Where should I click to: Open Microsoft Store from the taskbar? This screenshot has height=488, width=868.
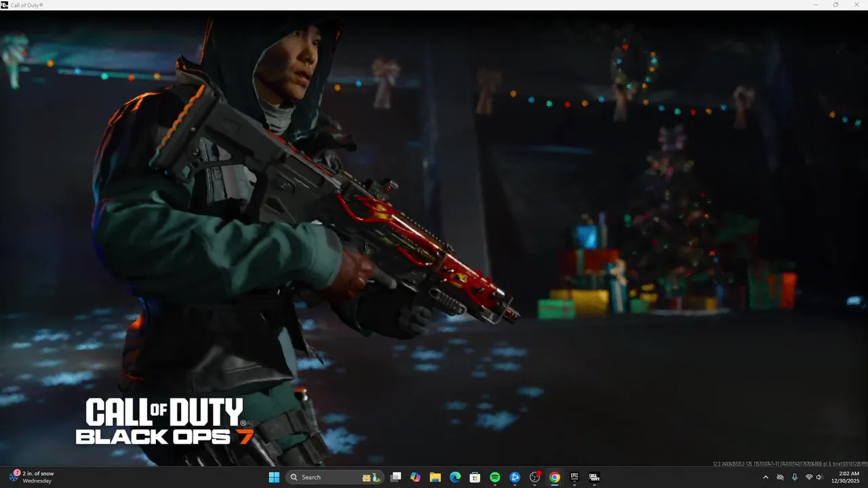(x=475, y=477)
